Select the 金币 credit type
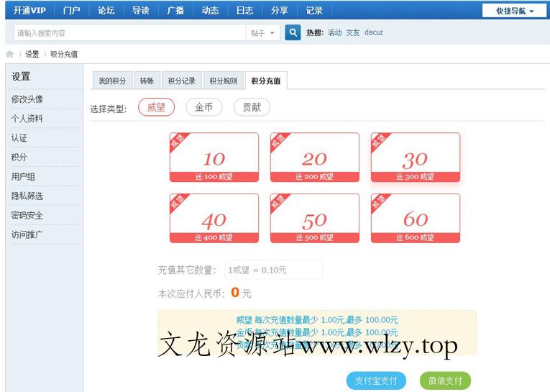The image size is (550, 392). [203, 107]
